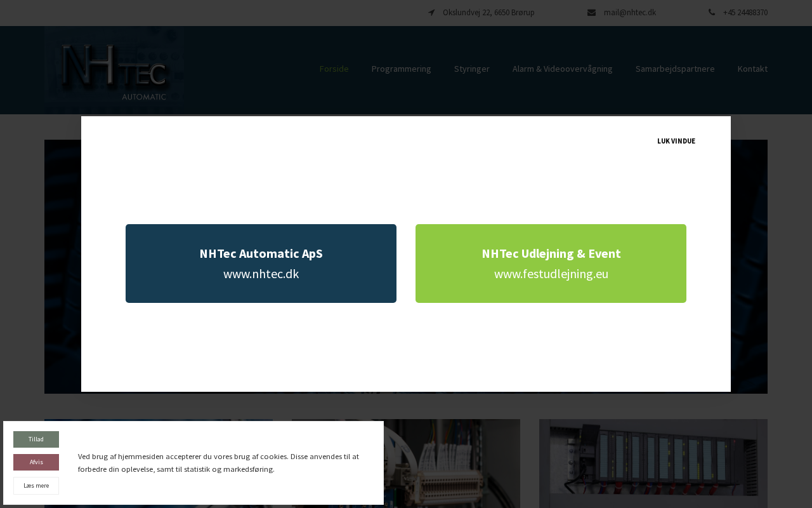Go to the Programmering page
This screenshot has height=508, width=812.
tap(401, 69)
